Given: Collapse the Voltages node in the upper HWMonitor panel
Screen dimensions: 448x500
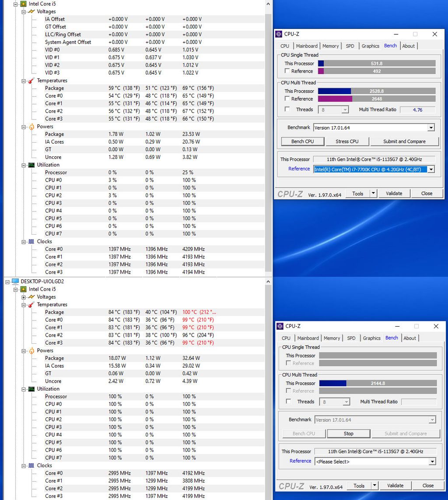Looking at the screenshot, I should coord(24,12).
